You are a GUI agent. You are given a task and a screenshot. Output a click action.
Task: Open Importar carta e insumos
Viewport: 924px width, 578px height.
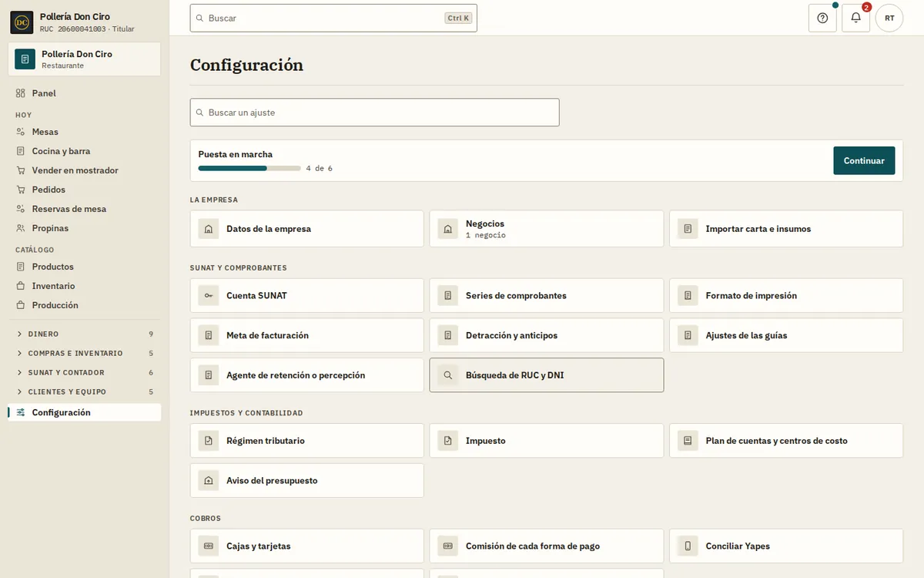point(786,229)
